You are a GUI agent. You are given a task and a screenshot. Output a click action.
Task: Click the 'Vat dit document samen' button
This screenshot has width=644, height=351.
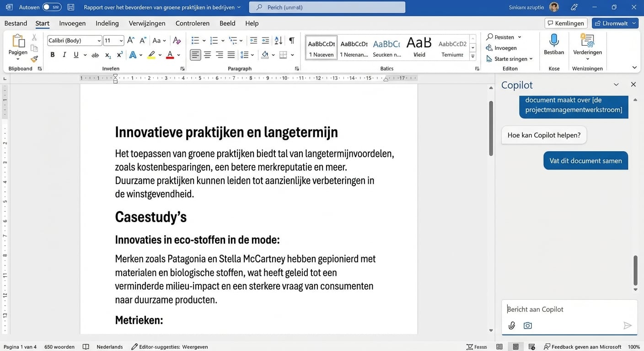585,160
